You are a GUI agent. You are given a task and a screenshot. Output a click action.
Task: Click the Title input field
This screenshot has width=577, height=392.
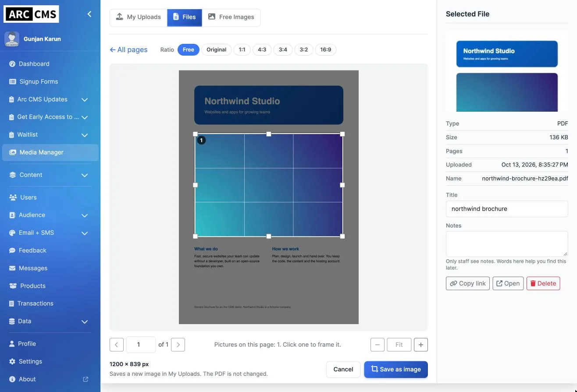click(507, 209)
